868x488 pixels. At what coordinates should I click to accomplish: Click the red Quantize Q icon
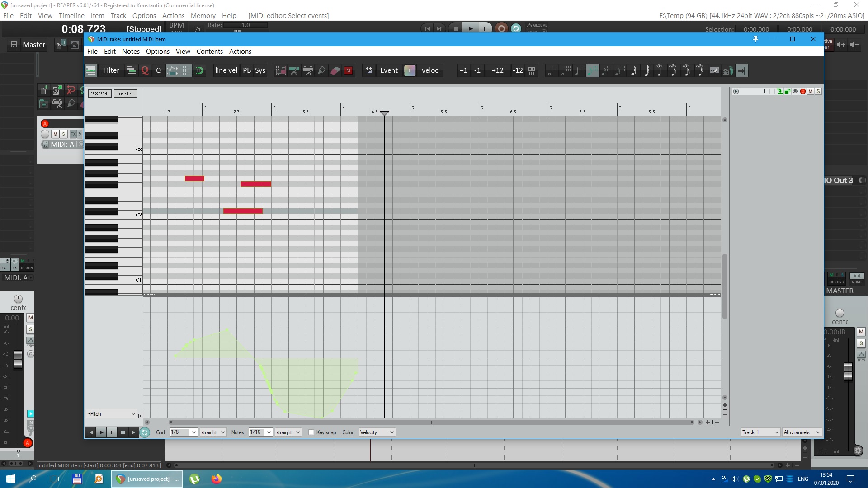pos(145,70)
